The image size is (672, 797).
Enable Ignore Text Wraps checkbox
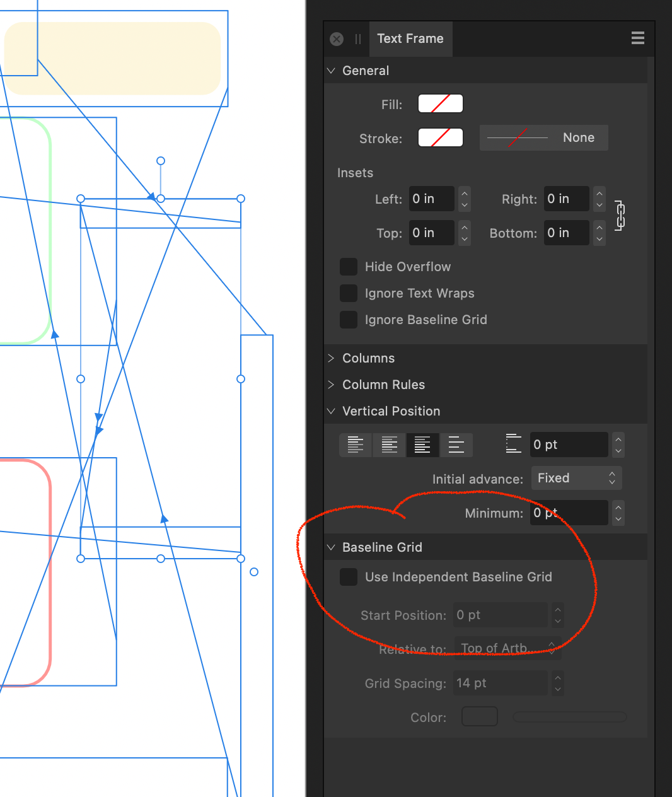pyautogui.click(x=349, y=293)
